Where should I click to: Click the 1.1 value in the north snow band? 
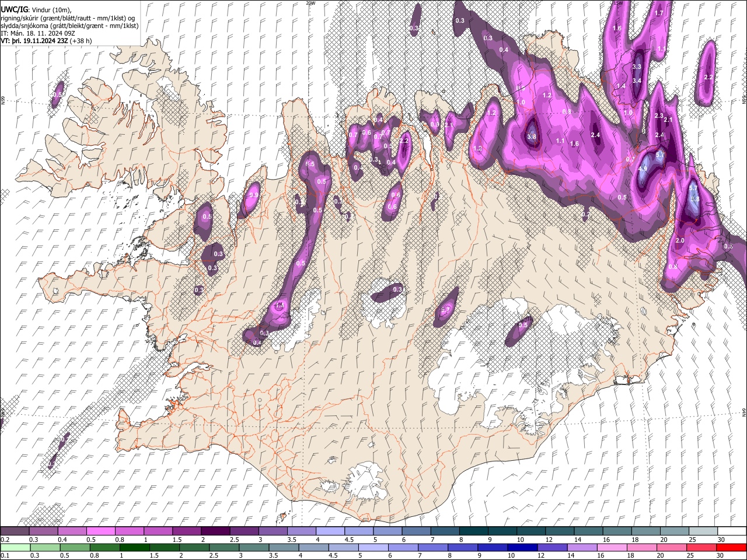pyautogui.click(x=560, y=141)
